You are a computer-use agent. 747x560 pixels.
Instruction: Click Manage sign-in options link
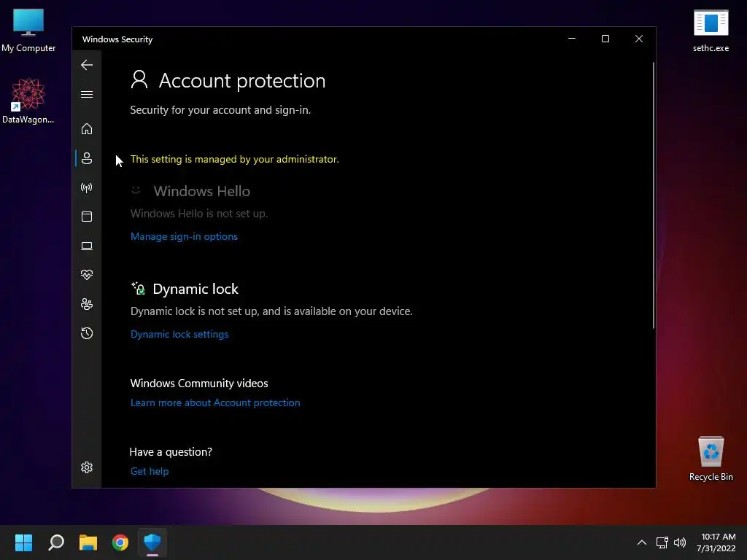184,236
